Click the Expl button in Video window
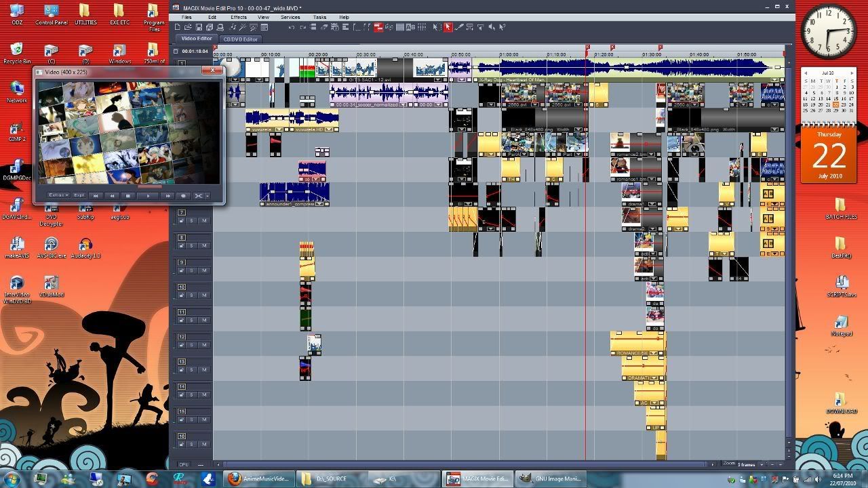This screenshot has width=868, height=488. [x=79, y=195]
